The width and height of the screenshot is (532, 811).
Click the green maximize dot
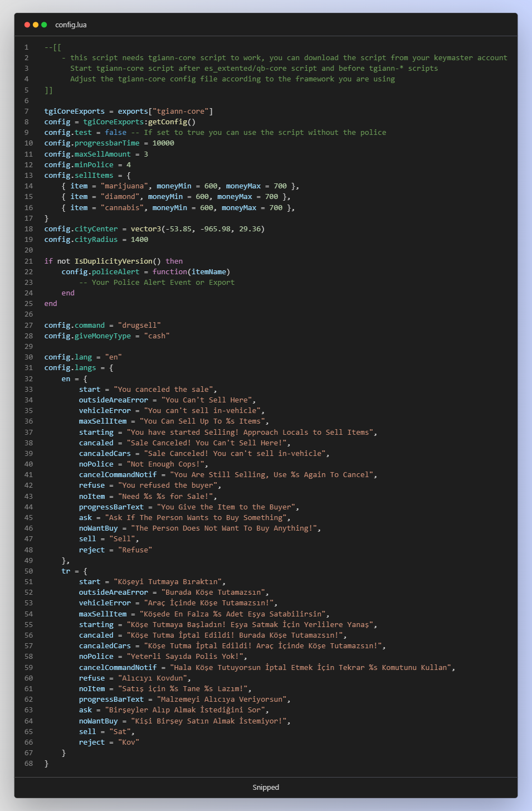(44, 25)
